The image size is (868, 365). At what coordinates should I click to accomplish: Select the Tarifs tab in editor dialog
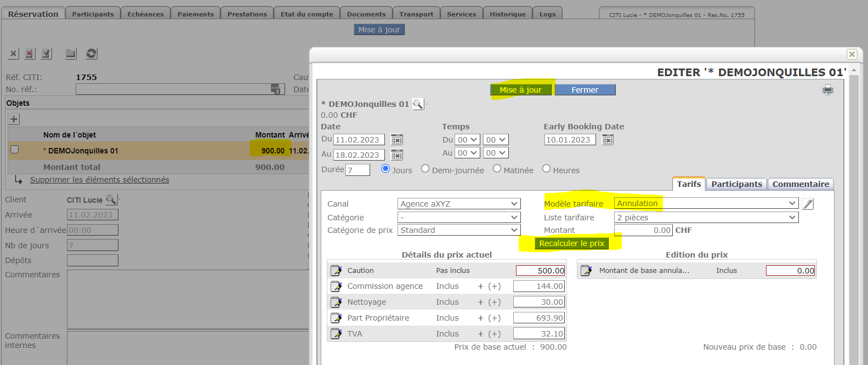pyautogui.click(x=689, y=184)
